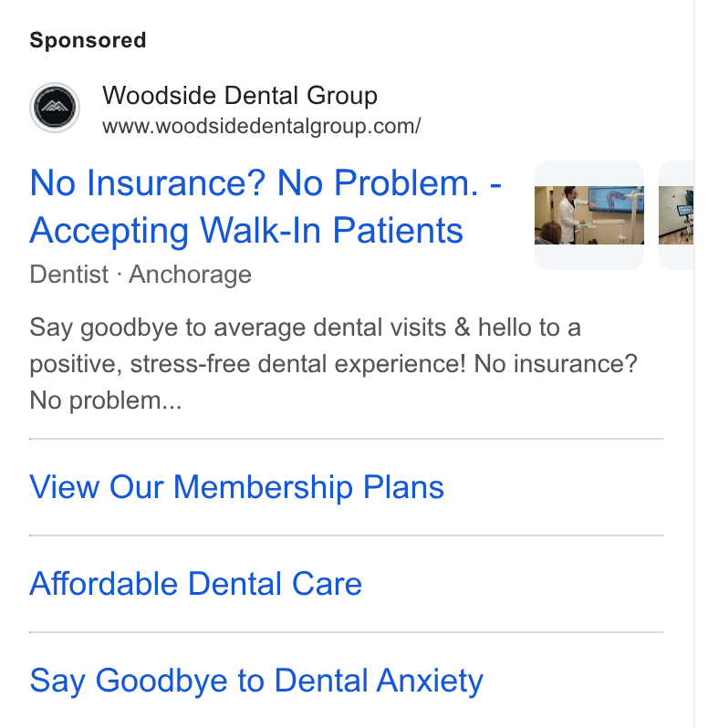Open View Our Membership Plans sitelink
The height and width of the screenshot is (728, 708).
(237, 487)
